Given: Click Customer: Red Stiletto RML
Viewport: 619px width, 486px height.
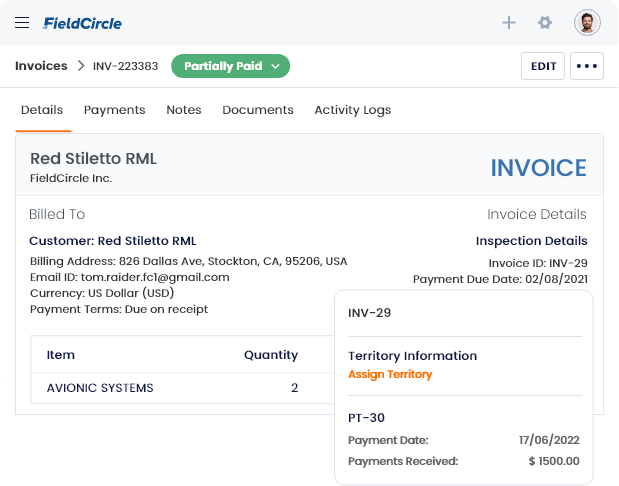Looking at the screenshot, I should tap(113, 241).
